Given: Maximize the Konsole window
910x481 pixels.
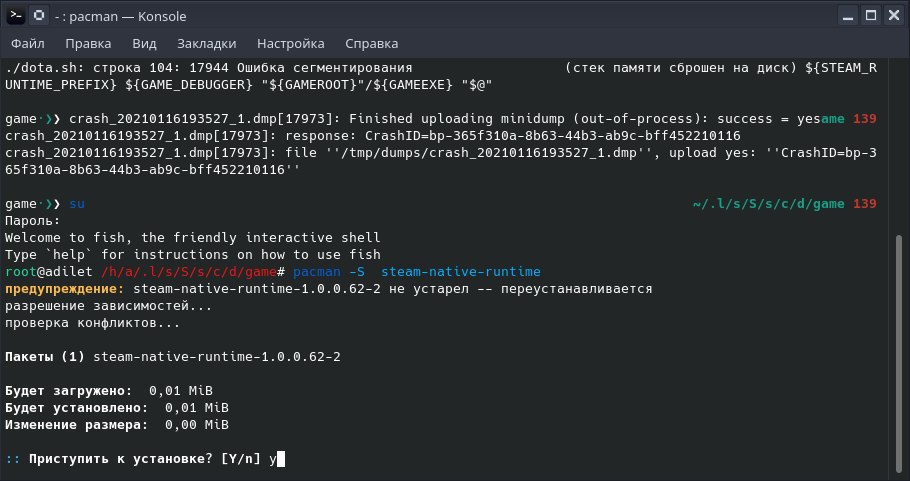Looking at the screenshot, I should pyautogui.click(x=871, y=16).
